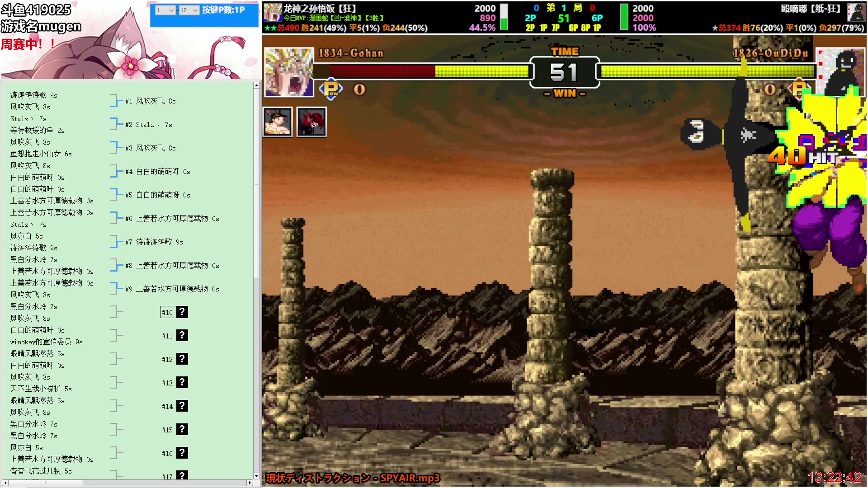Click the OuDiDu portrait in the lifebar
The height and width of the screenshot is (488, 868).
coord(840,72)
